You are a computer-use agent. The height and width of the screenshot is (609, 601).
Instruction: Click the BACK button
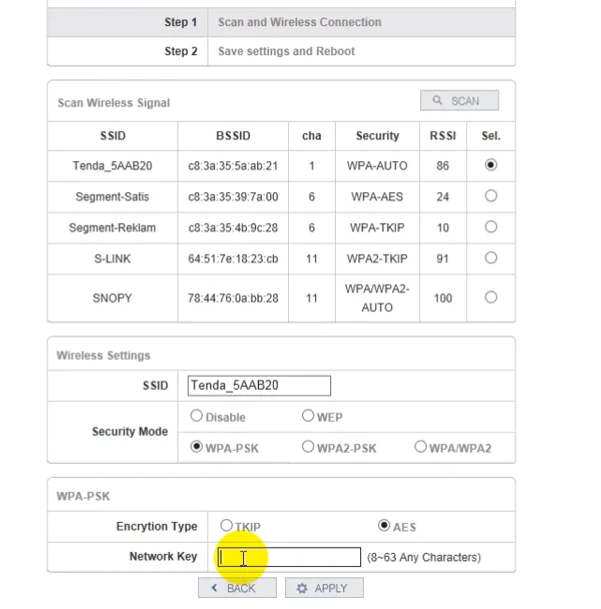tap(237, 588)
